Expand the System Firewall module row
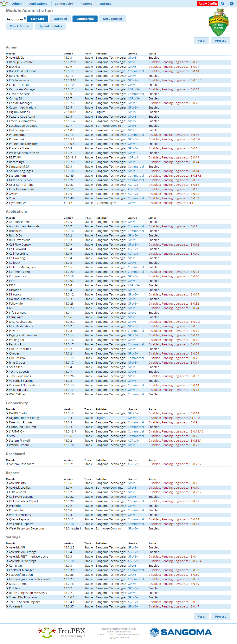The width and height of the screenshot is (237, 644). point(118,441)
